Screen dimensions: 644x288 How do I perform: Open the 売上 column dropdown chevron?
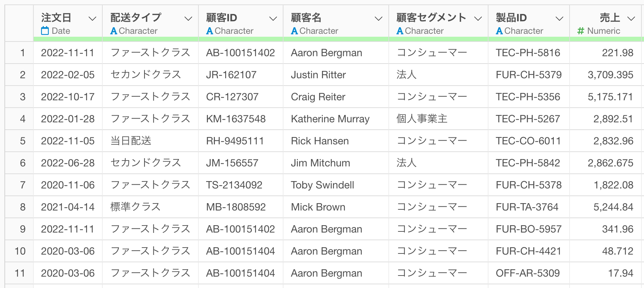[631, 18]
